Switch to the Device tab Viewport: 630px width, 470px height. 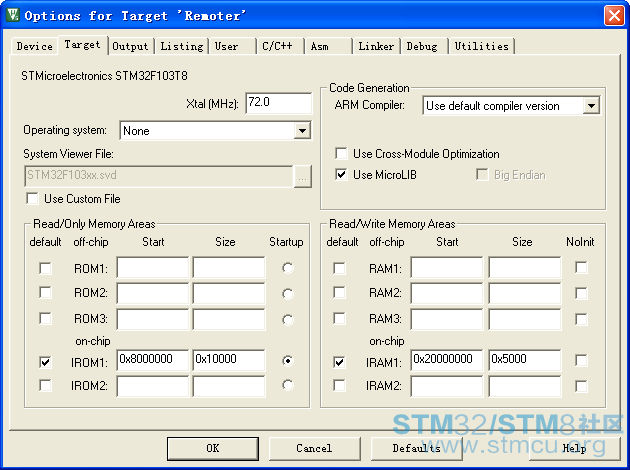click(35, 47)
